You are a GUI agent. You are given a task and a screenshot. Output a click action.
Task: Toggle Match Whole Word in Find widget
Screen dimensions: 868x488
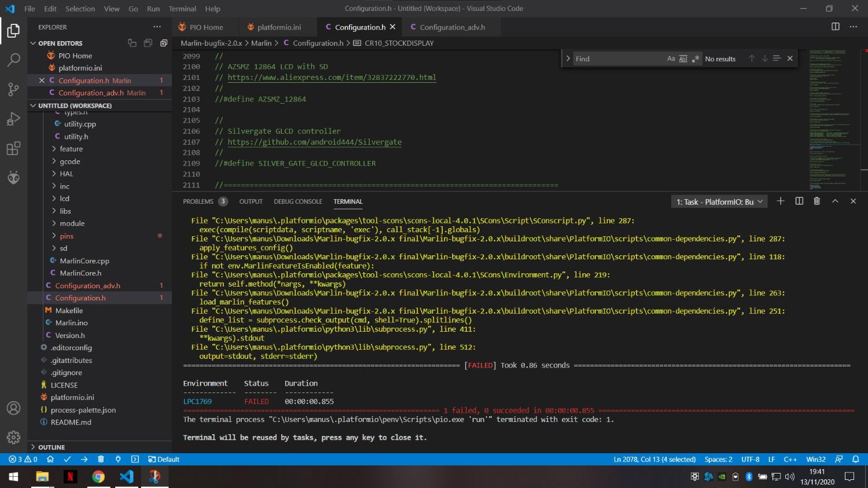point(683,58)
